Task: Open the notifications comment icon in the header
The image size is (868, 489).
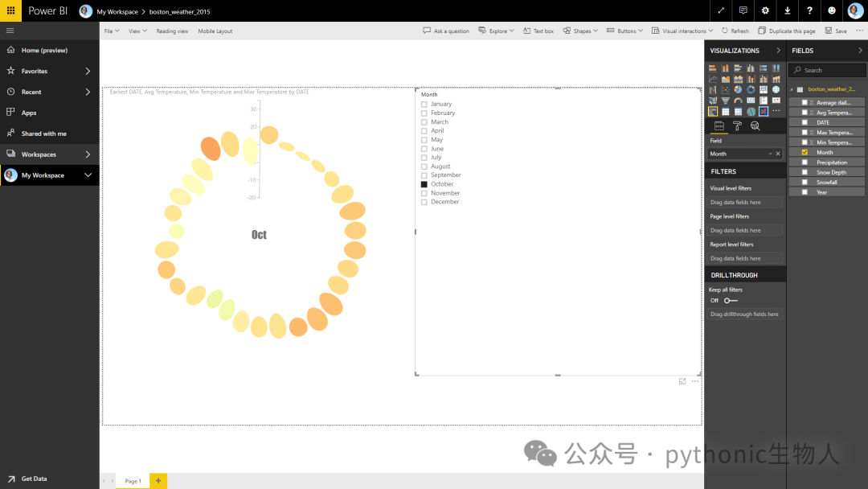Action: 743,10
